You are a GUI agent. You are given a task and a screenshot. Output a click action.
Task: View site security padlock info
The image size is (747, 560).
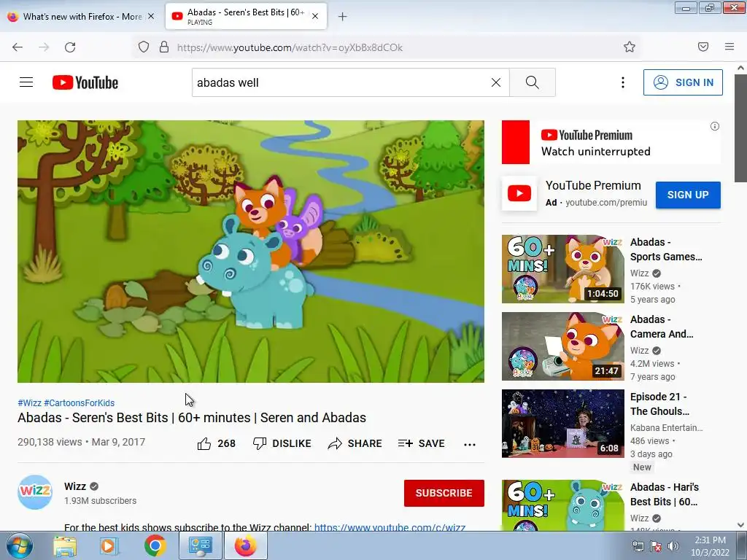[x=164, y=47]
